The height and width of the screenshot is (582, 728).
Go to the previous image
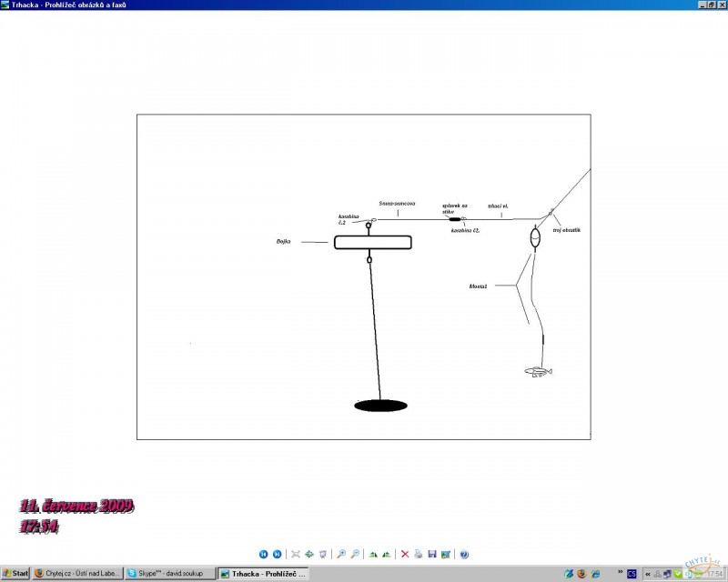(x=264, y=554)
